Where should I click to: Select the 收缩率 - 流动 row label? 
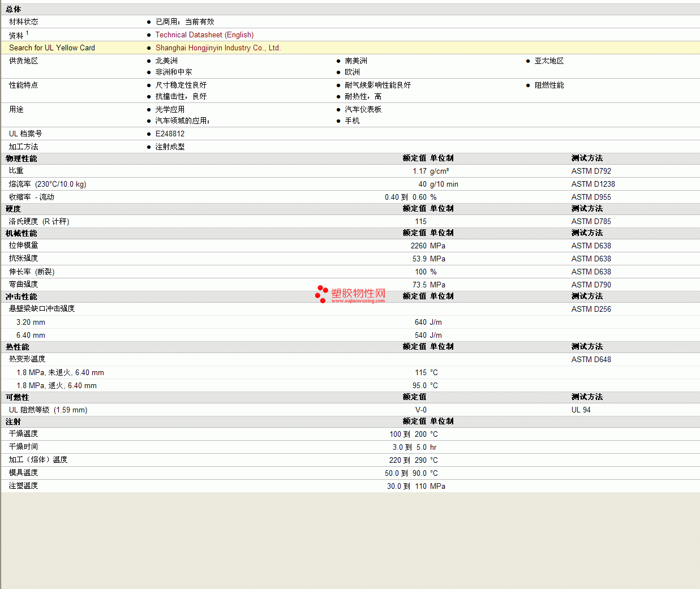tap(32, 197)
